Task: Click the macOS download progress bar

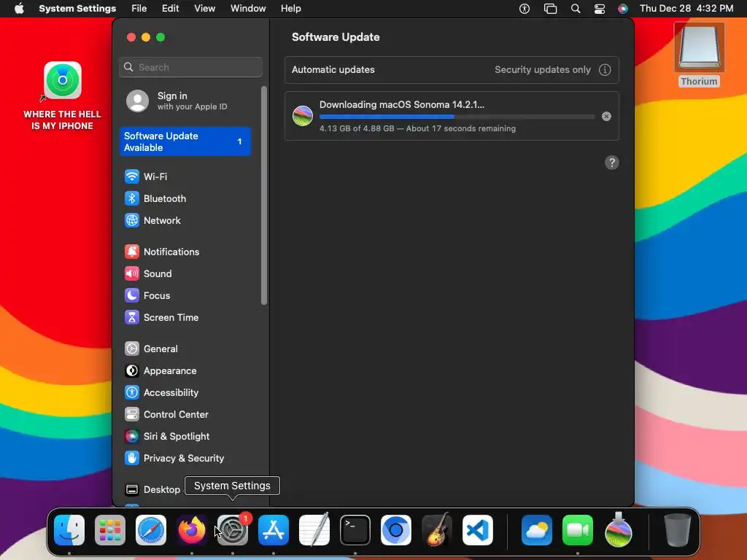Action: (457, 117)
